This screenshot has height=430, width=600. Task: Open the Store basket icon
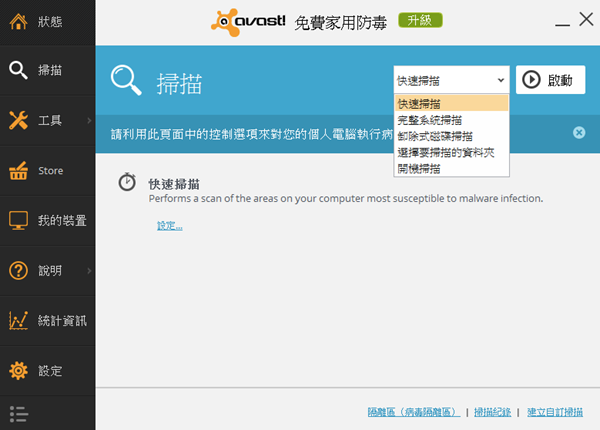coord(18,170)
